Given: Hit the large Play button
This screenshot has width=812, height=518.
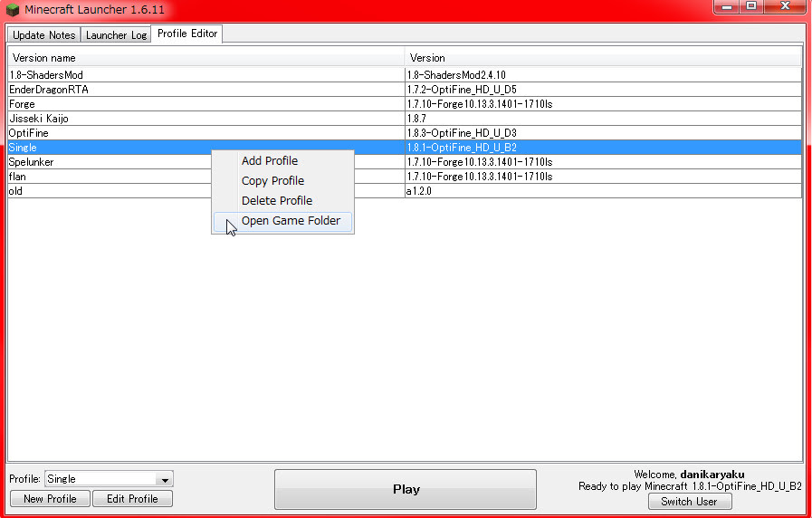Looking at the screenshot, I should click(x=406, y=490).
